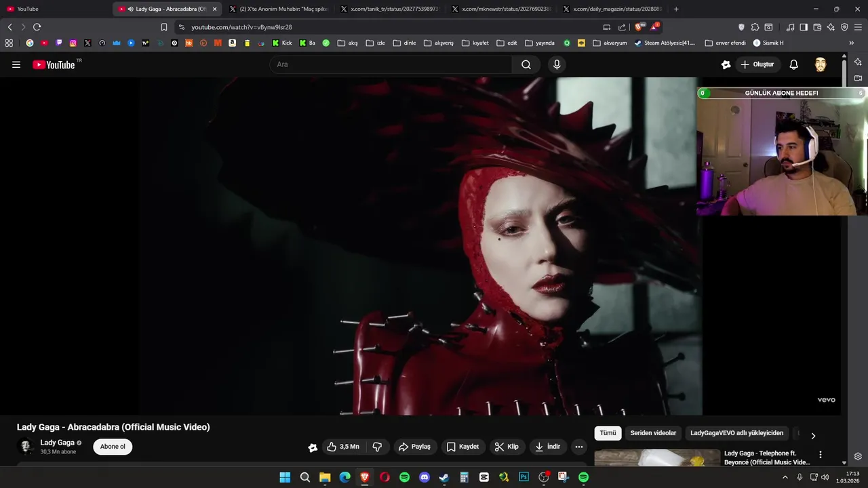Open the Lady Gaga channel name link

click(57, 443)
